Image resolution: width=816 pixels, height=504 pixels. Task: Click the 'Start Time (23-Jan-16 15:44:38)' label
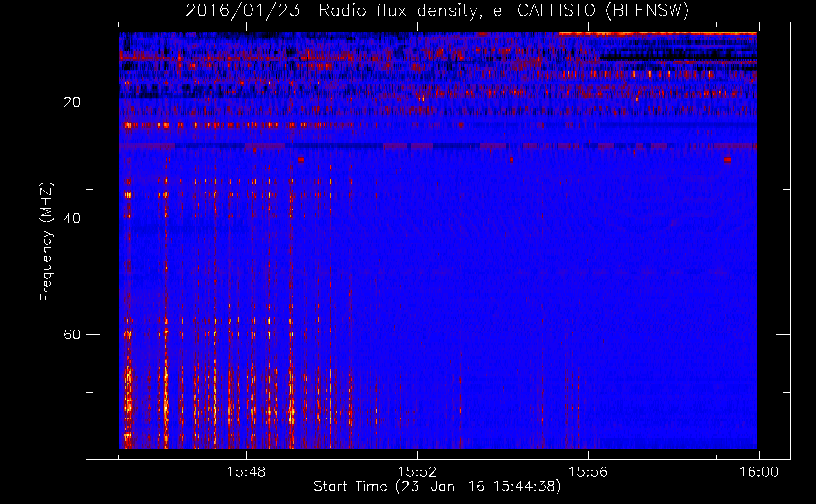pyautogui.click(x=437, y=487)
